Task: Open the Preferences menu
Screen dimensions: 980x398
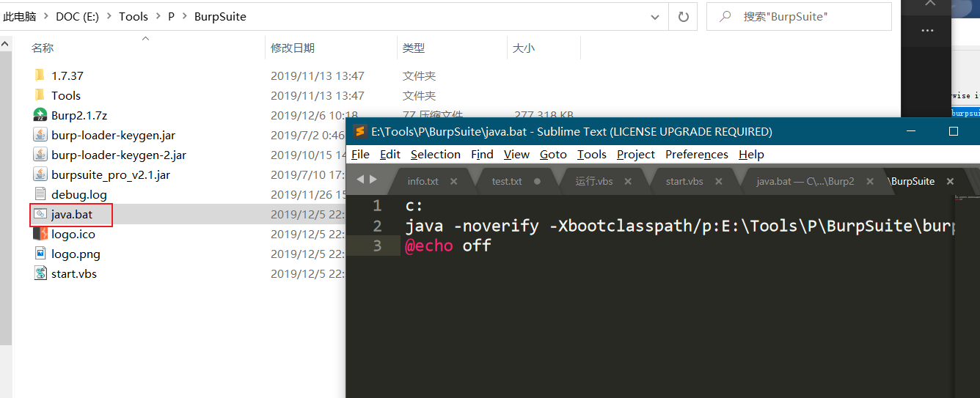Action: point(697,154)
